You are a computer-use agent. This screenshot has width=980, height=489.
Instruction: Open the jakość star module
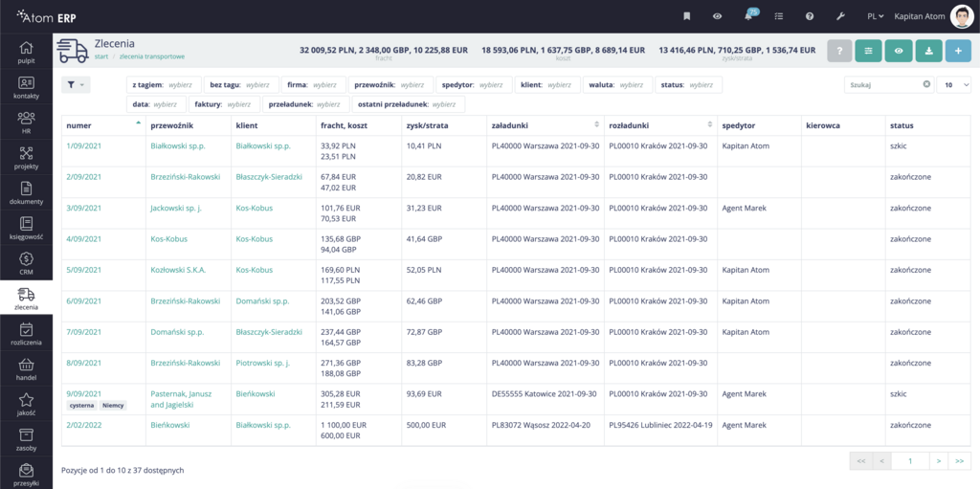pyautogui.click(x=26, y=403)
